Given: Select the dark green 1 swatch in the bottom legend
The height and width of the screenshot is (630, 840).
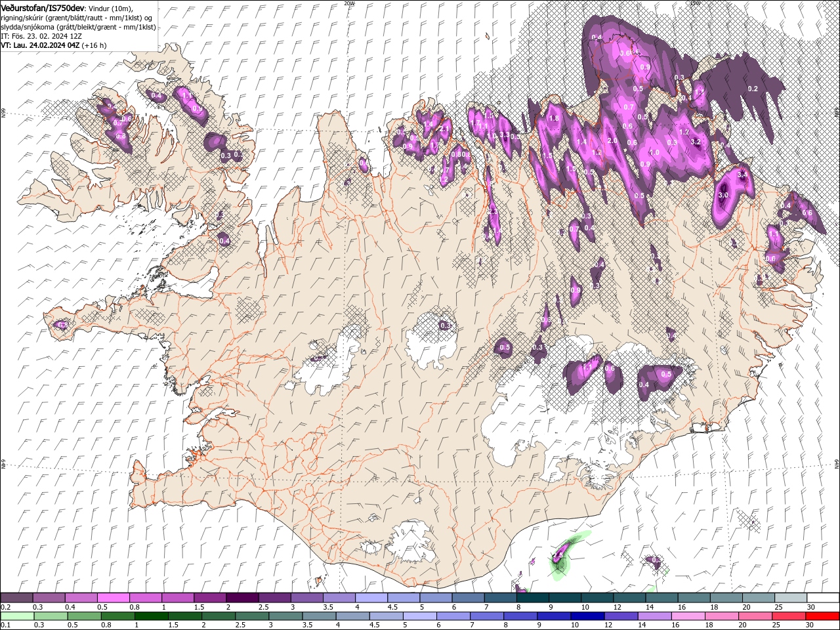Looking at the screenshot, I should point(151,616).
